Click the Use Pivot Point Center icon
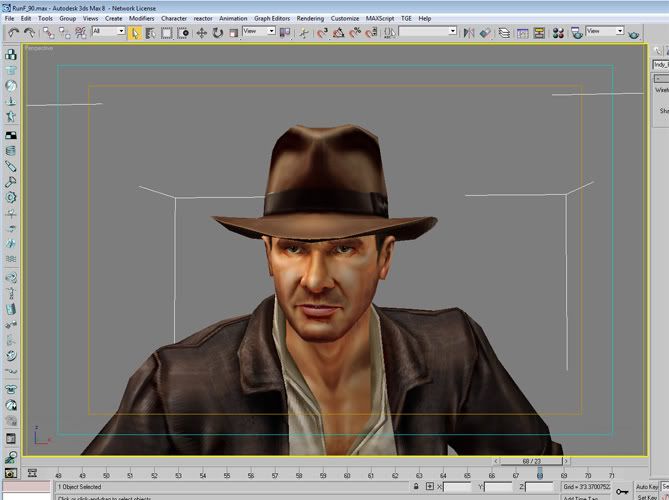The image size is (669, 500). pyautogui.click(x=285, y=33)
